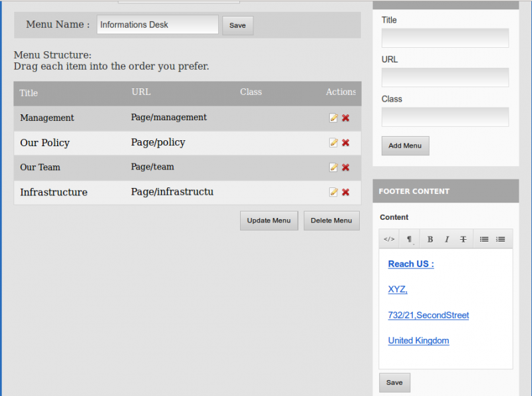
Task: Edit the Our Policy menu item
Action: click(x=333, y=143)
